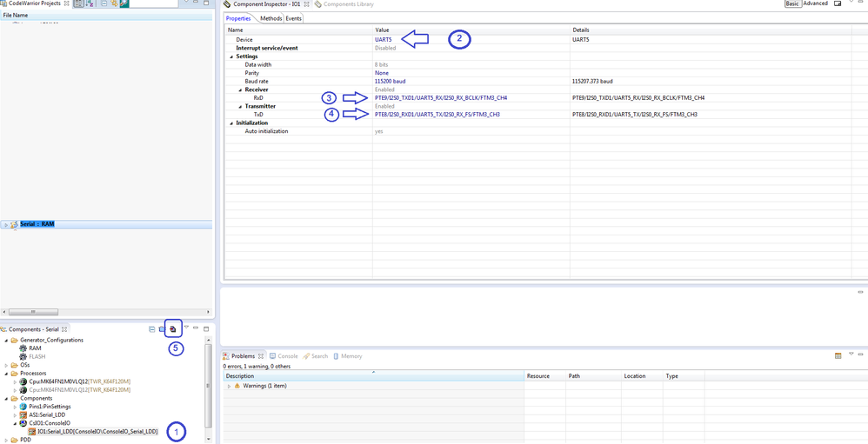Expand the Warnings (1 item) entry
868x444 pixels.
pyautogui.click(x=229, y=386)
